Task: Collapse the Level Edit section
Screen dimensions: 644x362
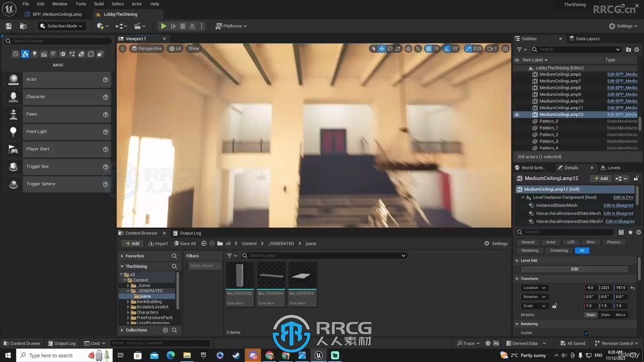Action: click(x=517, y=260)
